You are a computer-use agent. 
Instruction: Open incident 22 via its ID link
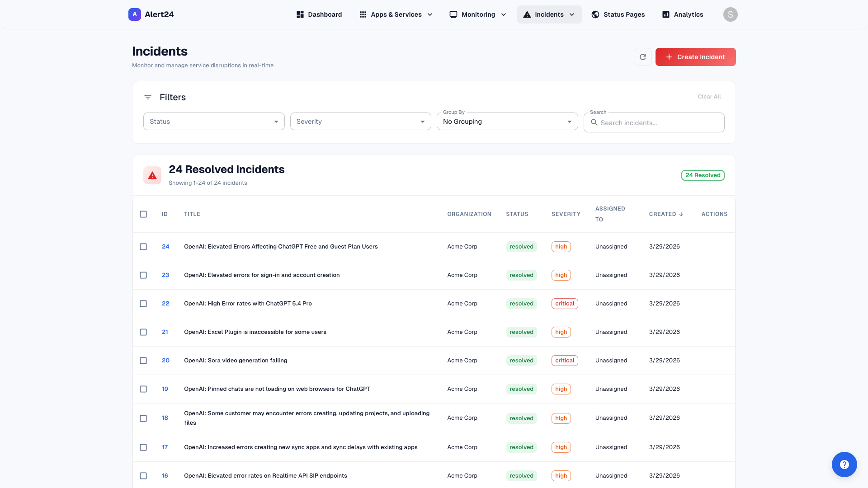(x=165, y=303)
